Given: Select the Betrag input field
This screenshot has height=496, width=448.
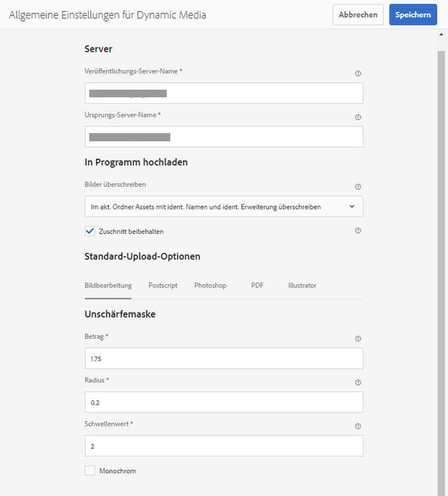Looking at the screenshot, I should pyautogui.click(x=224, y=358).
